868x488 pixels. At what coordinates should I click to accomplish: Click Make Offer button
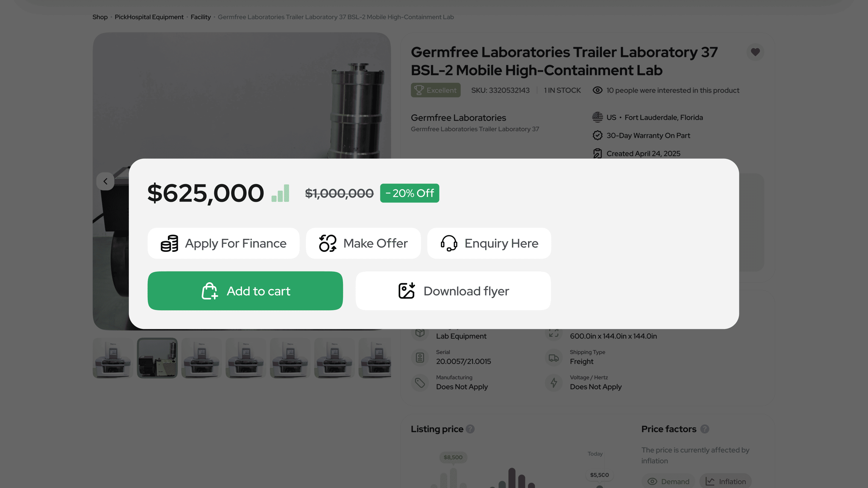click(363, 243)
